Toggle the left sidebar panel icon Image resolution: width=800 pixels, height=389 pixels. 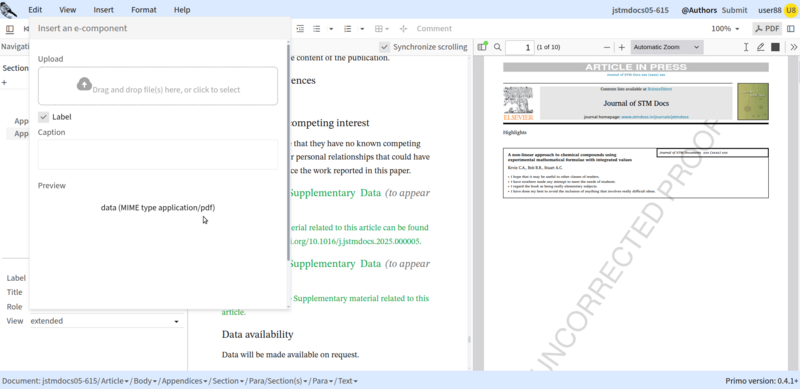click(x=10, y=29)
